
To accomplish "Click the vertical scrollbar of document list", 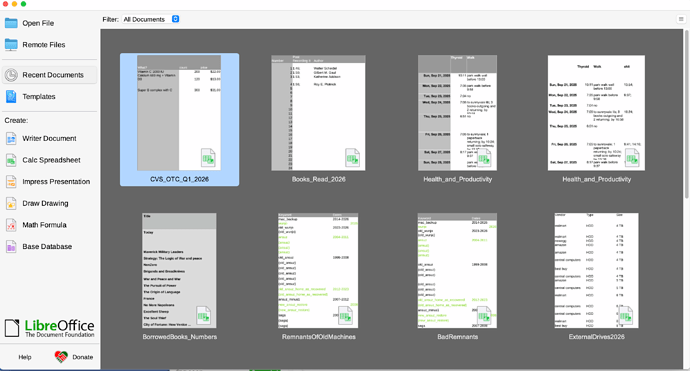I will tap(686, 114).
